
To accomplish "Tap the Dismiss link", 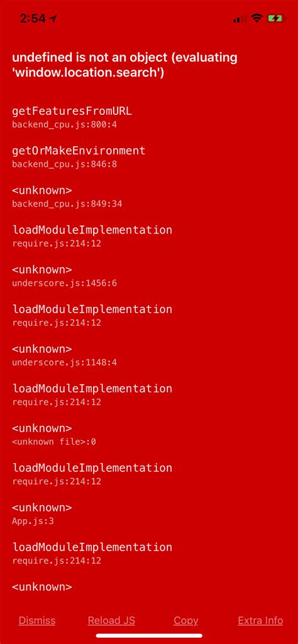I will coord(37,620).
